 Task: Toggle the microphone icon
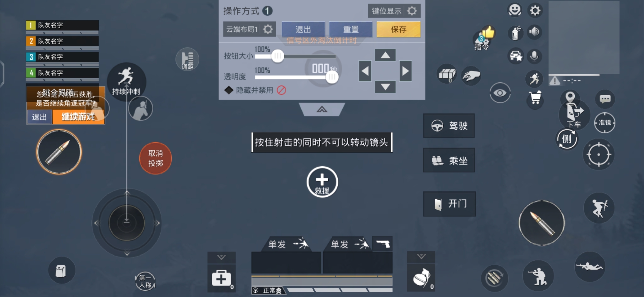tap(534, 56)
